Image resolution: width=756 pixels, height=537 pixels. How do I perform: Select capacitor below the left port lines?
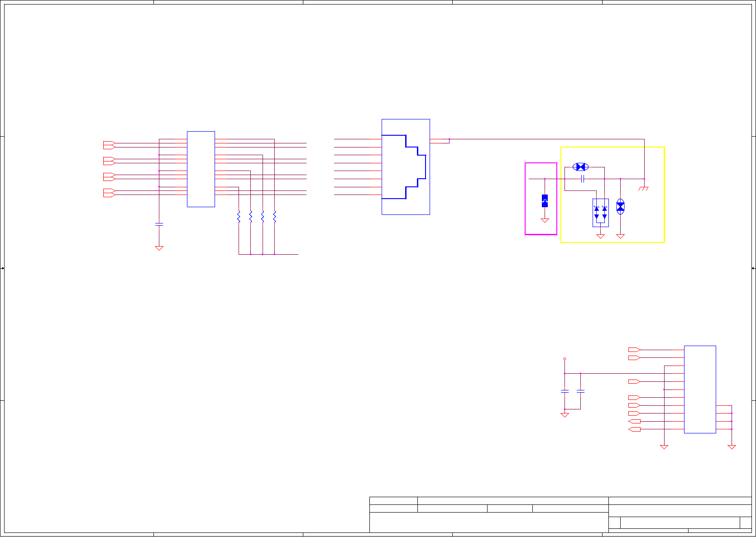(159, 224)
